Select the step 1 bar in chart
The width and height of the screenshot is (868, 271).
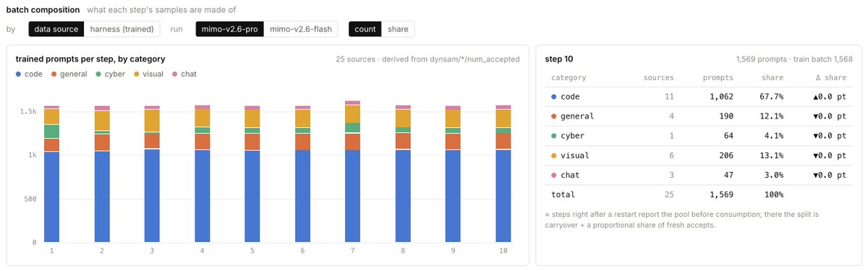(x=51, y=173)
